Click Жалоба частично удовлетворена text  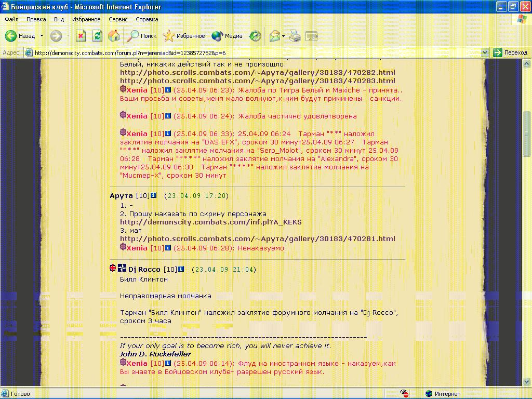[298, 116]
